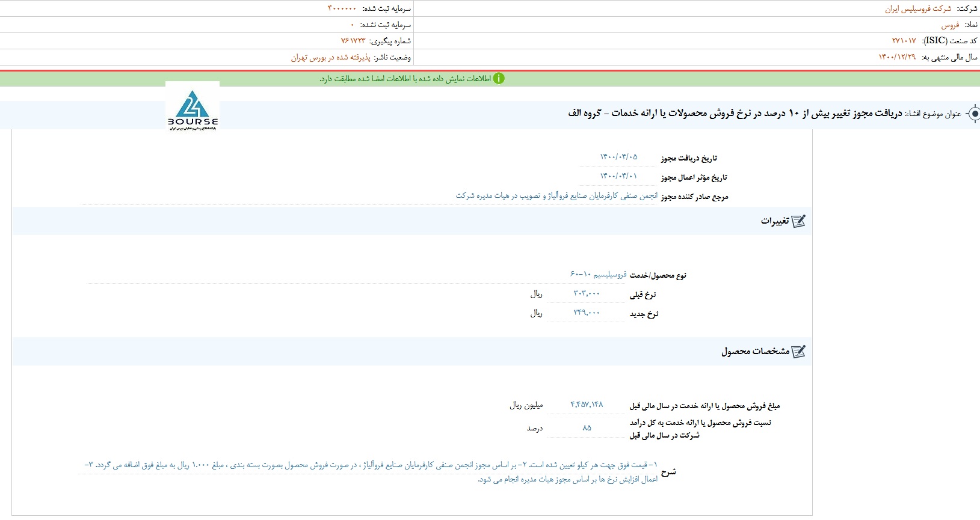Click sales ratio value ۸۵
Image resolution: width=980 pixels, height=520 pixels.
tap(587, 427)
